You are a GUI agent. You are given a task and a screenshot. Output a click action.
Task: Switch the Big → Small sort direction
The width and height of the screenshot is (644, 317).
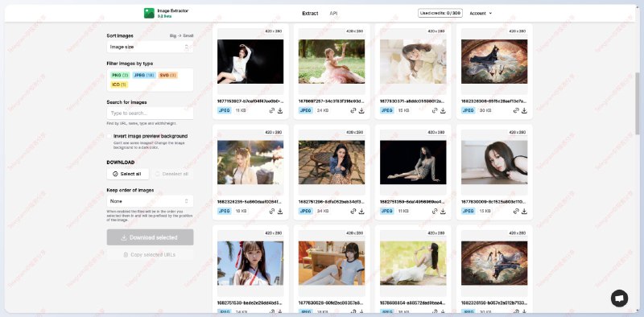[181, 35]
